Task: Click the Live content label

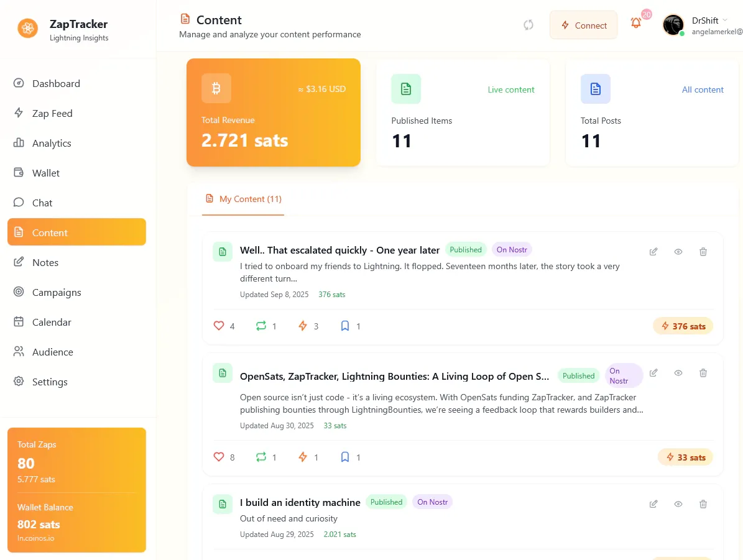Action: click(x=511, y=90)
